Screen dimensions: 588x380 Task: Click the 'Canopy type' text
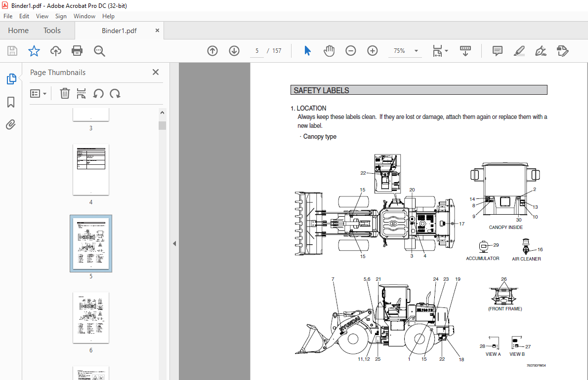click(320, 137)
